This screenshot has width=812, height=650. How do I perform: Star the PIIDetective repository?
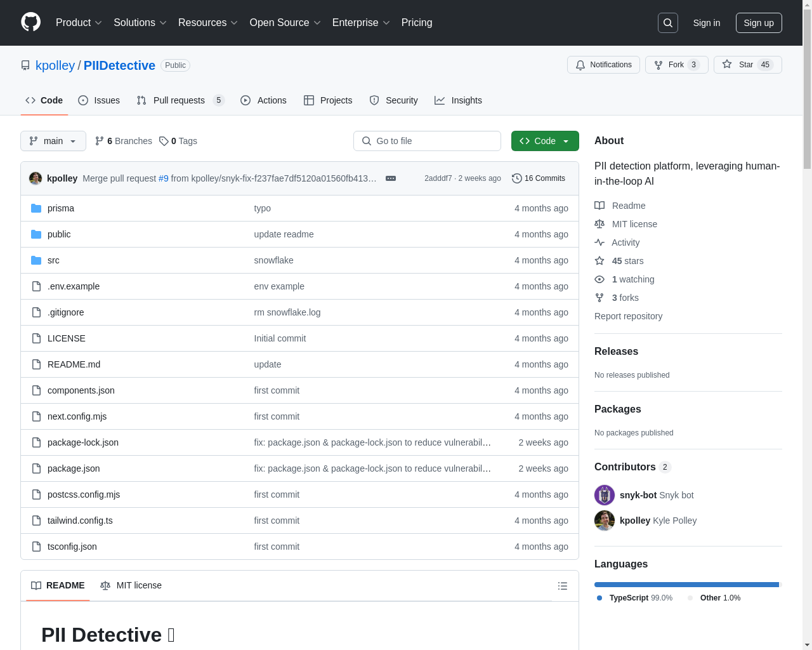(x=747, y=65)
